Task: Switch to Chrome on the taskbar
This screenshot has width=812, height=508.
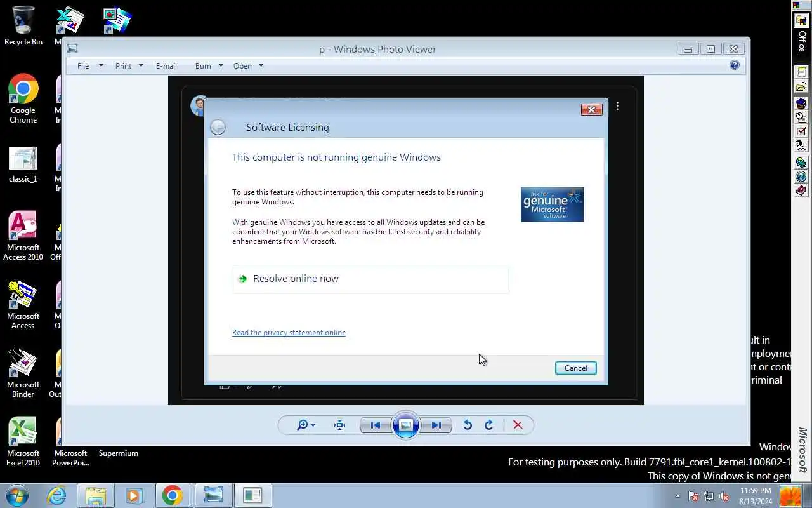Action: tap(172, 495)
